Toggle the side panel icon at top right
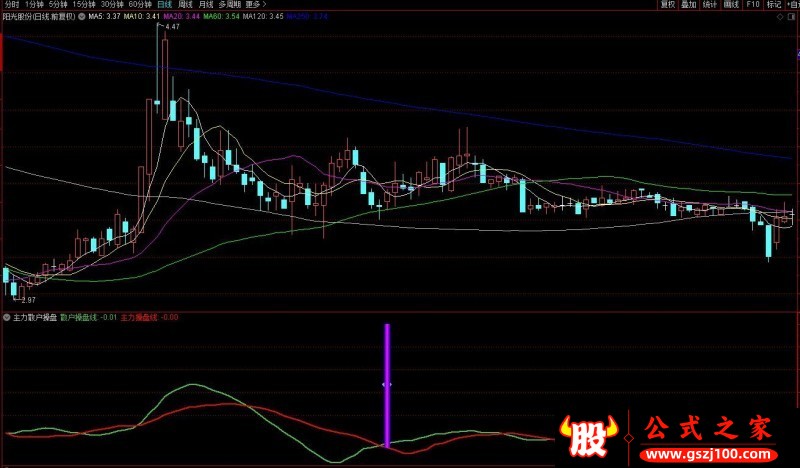This screenshot has width=800, height=468. point(791,17)
